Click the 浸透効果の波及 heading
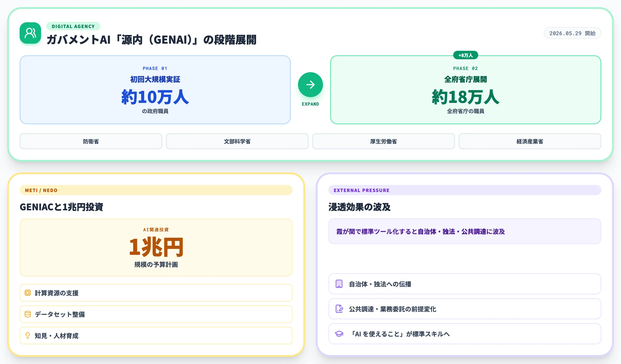This screenshot has height=364, width=621. (360, 207)
